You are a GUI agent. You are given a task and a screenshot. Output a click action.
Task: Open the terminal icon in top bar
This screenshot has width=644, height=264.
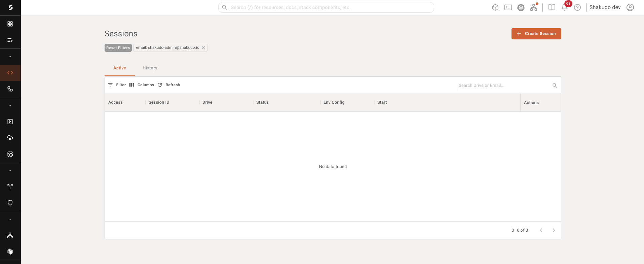[508, 7]
